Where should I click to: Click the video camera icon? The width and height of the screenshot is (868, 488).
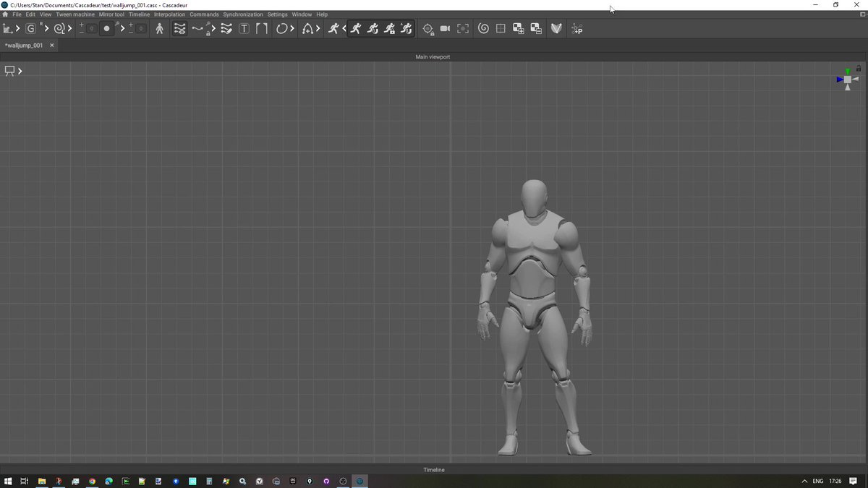pos(446,29)
